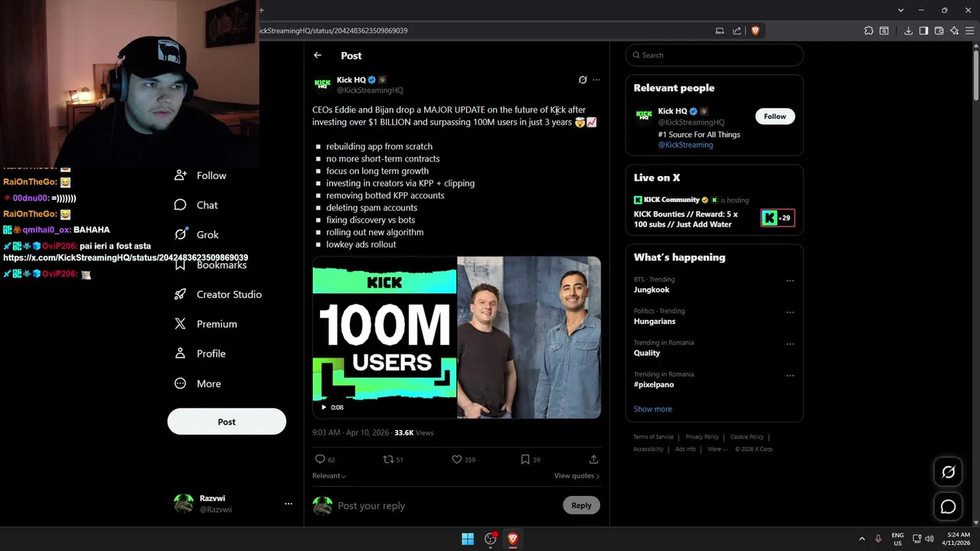Screen dimensions: 980x551
Task: Click the Kick HQ profile name
Action: click(x=351, y=80)
